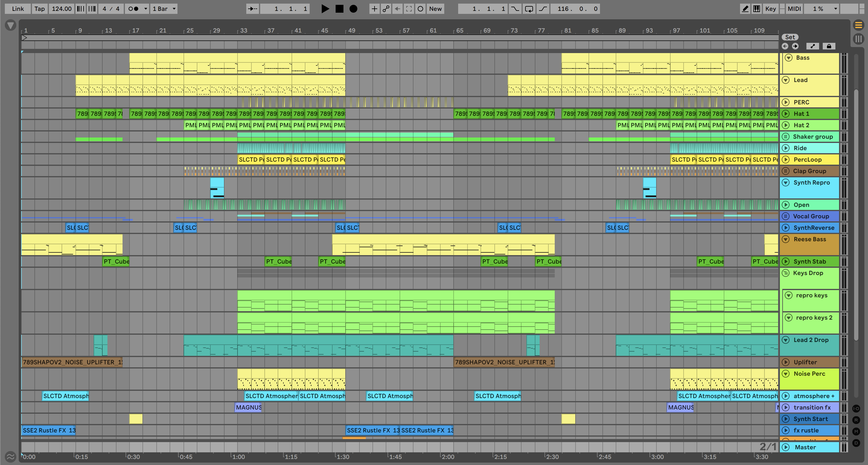Enable the Arrangement Loop switch
Viewport: 868px width, 465px height.
click(529, 9)
